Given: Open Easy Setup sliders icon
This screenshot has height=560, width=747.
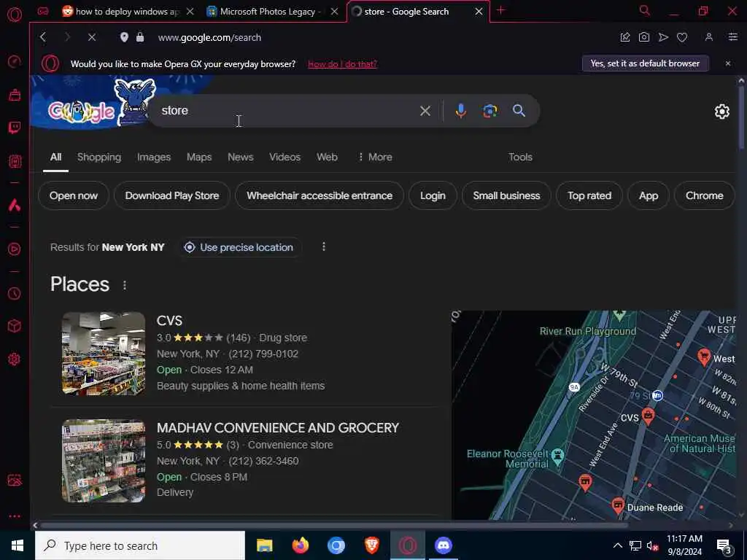Looking at the screenshot, I should (x=733, y=37).
